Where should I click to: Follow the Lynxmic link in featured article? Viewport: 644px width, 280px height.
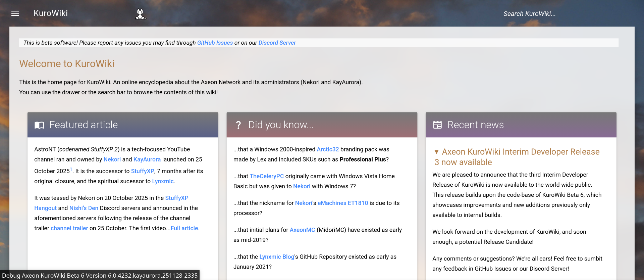pos(163,181)
